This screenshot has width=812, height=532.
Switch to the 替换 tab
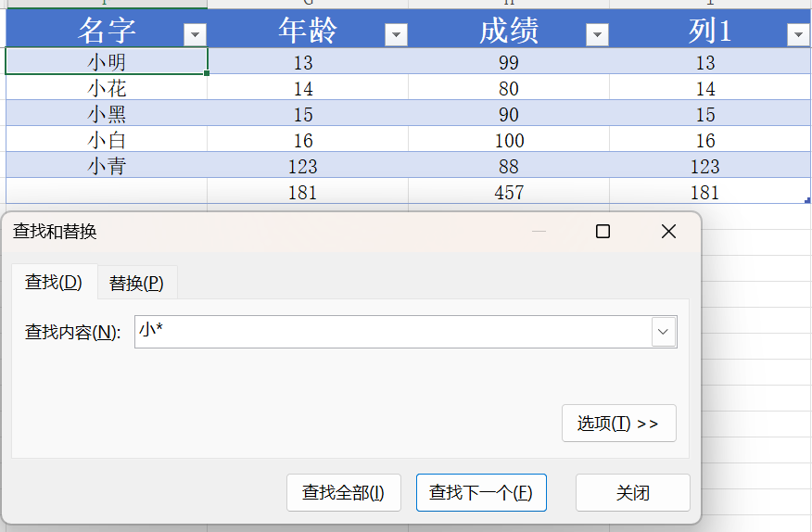tap(136, 283)
